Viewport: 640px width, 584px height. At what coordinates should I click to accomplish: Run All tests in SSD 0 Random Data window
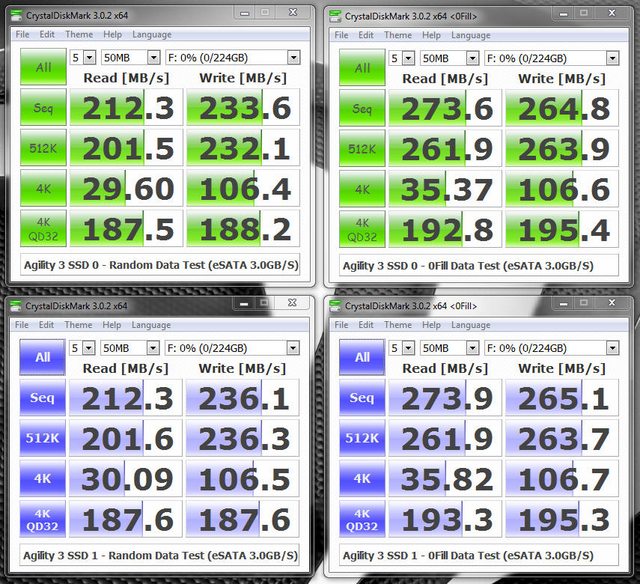(x=43, y=67)
